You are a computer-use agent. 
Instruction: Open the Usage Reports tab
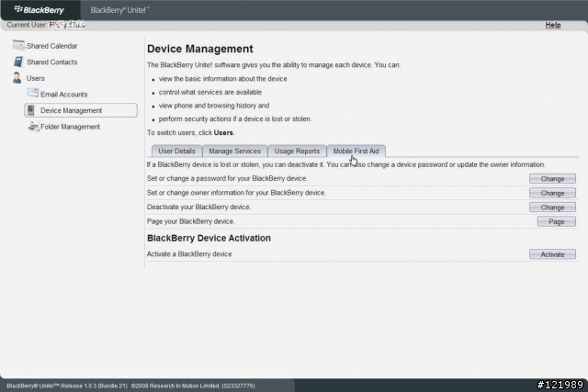coord(297,151)
